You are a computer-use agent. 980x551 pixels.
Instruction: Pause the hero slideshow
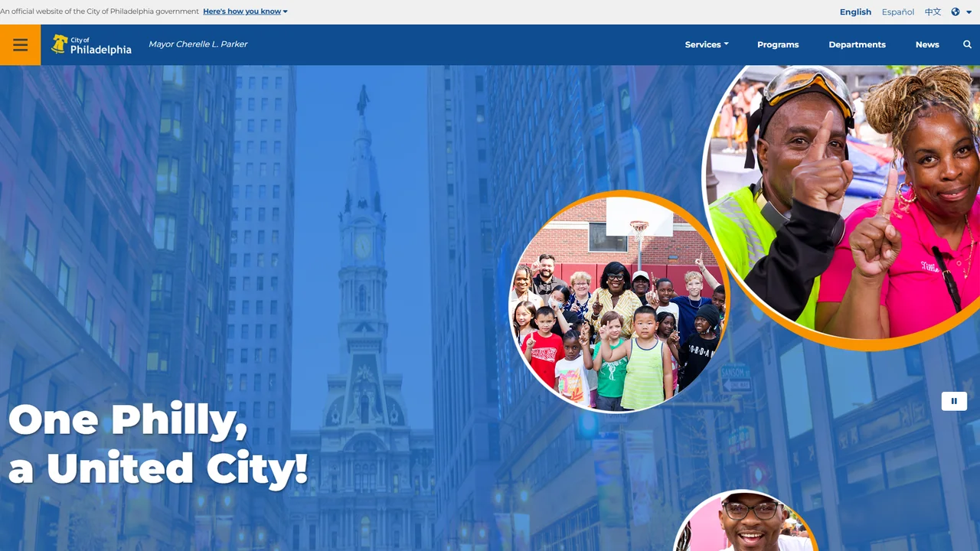coord(954,401)
